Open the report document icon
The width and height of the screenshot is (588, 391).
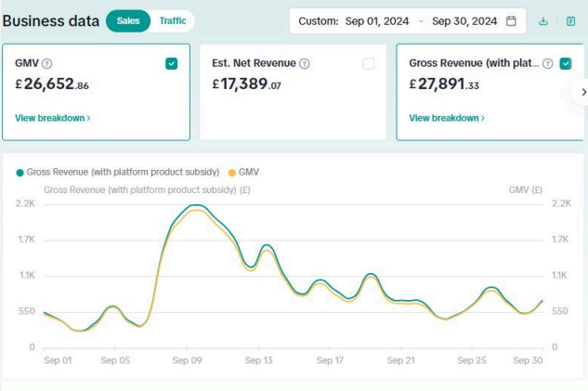click(570, 21)
